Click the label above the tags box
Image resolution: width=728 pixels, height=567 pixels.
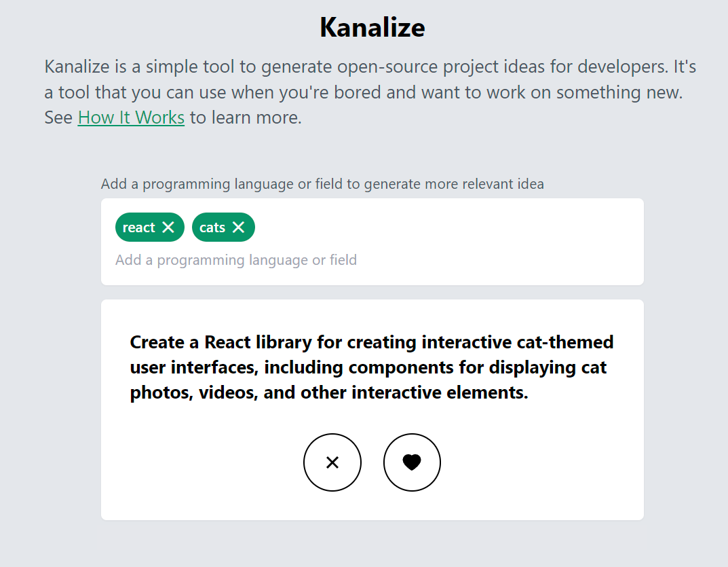click(x=322, y=184)
